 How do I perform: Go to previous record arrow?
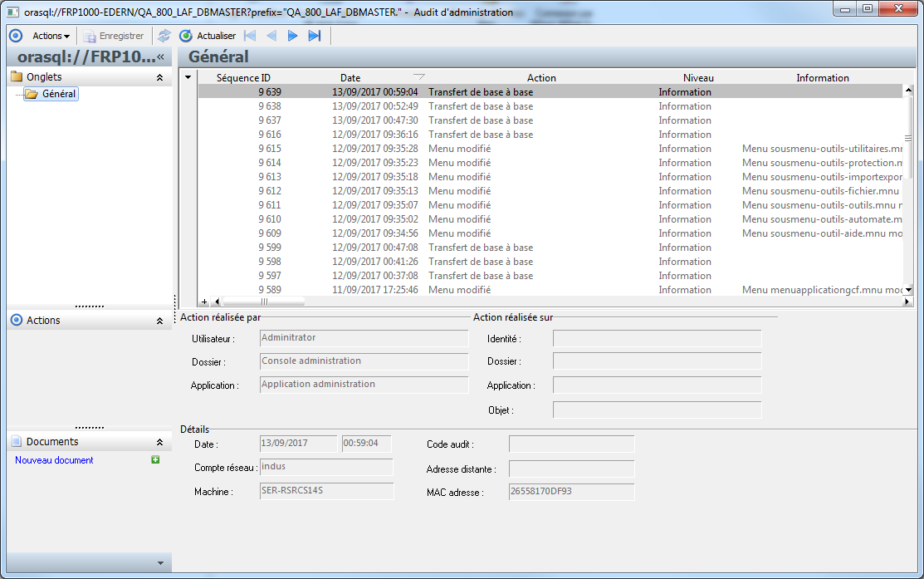pos(271,36)
